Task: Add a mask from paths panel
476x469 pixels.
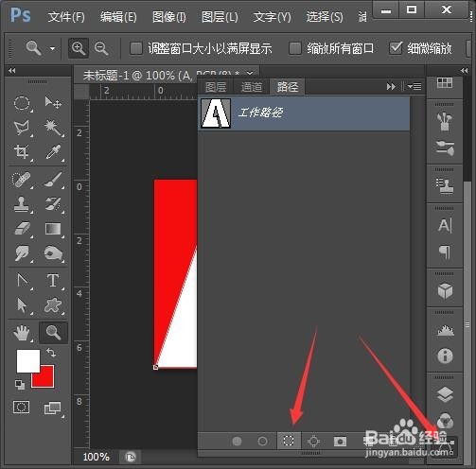Action: tap(340, 441)
